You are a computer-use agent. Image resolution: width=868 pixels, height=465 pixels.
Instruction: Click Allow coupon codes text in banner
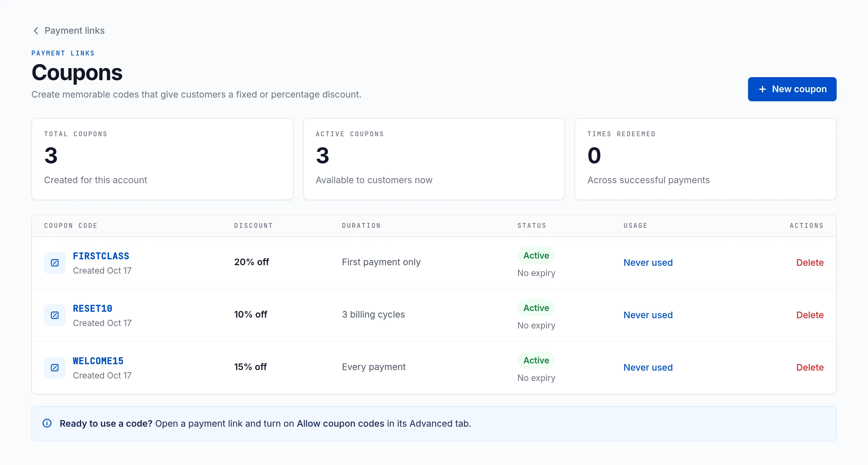pos(340,423)
